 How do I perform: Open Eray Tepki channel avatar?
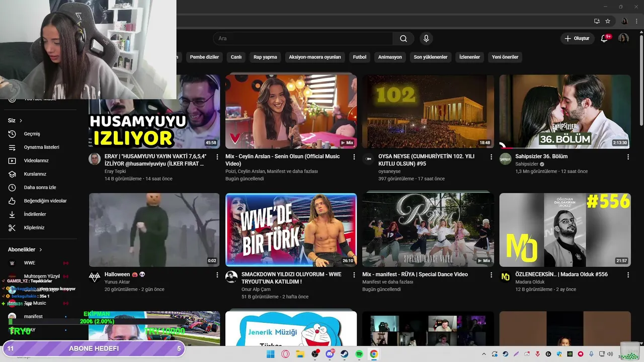(x=95, y=159)
